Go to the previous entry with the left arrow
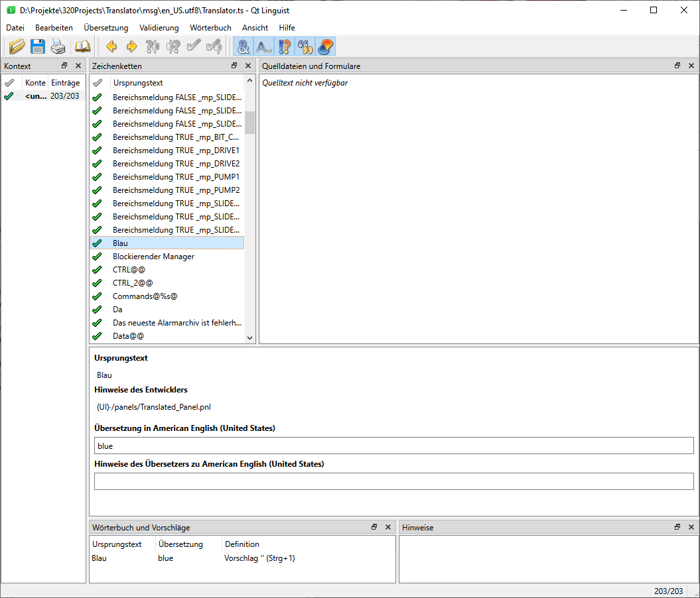This screenshot has width=700, height=598. 111,46
